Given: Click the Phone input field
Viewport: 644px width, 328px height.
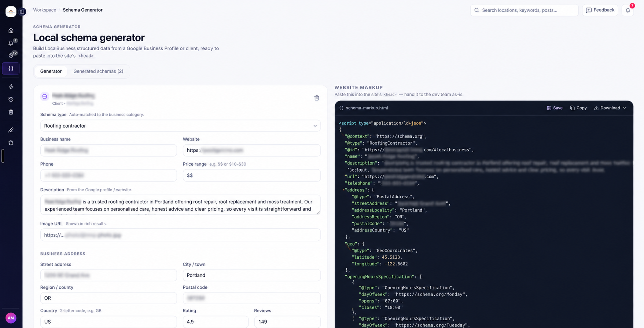Looking at the screenshot, I should point(108,175).
